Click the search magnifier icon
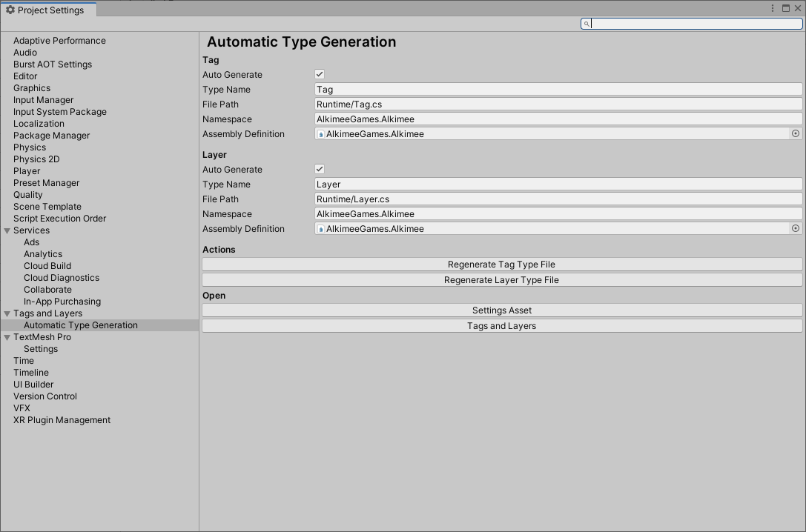The height and width of the screenshot is (532, 806). 587,24
